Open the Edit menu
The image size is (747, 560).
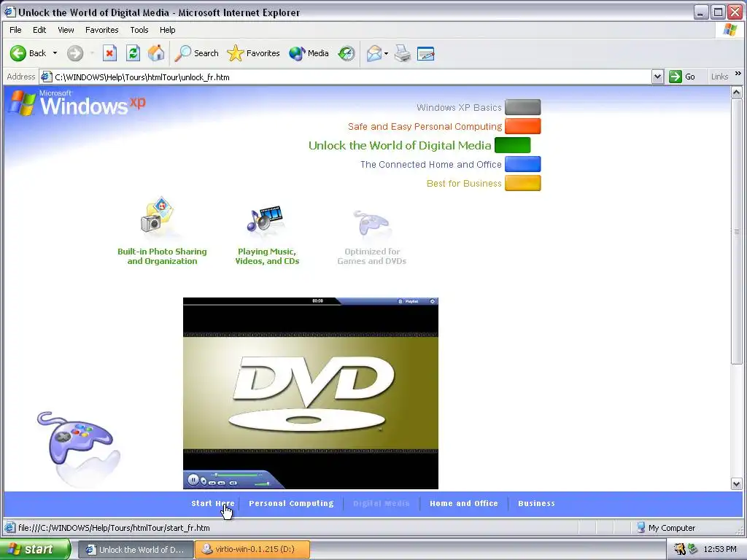coord(39,30)
